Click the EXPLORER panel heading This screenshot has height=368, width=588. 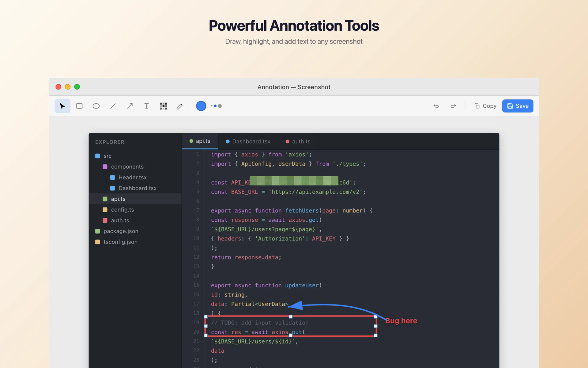[x=110, y=142]
